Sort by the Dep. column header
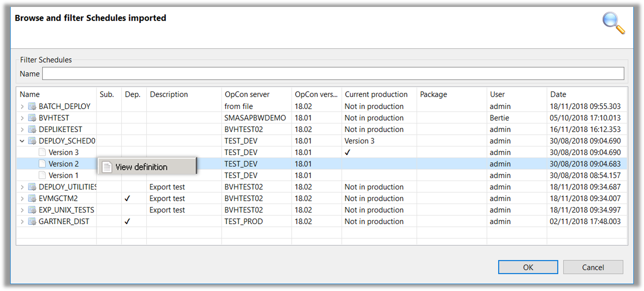 134,94
